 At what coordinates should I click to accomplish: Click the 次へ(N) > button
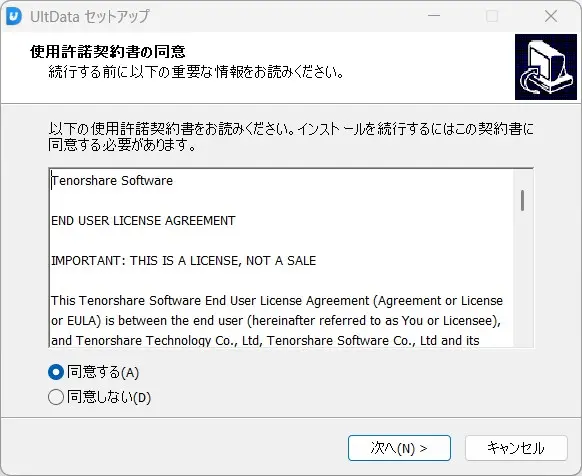click(x=399, y=448)
